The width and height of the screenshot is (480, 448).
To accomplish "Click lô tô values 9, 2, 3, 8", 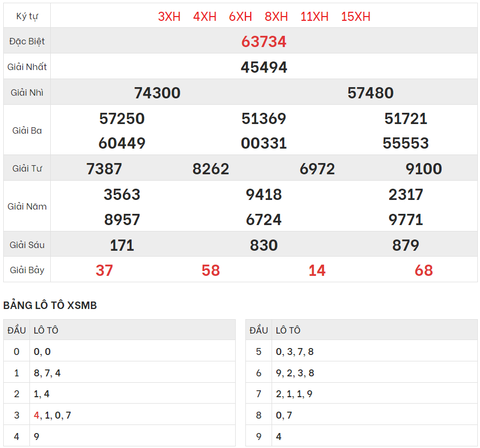I will point(295,373).
